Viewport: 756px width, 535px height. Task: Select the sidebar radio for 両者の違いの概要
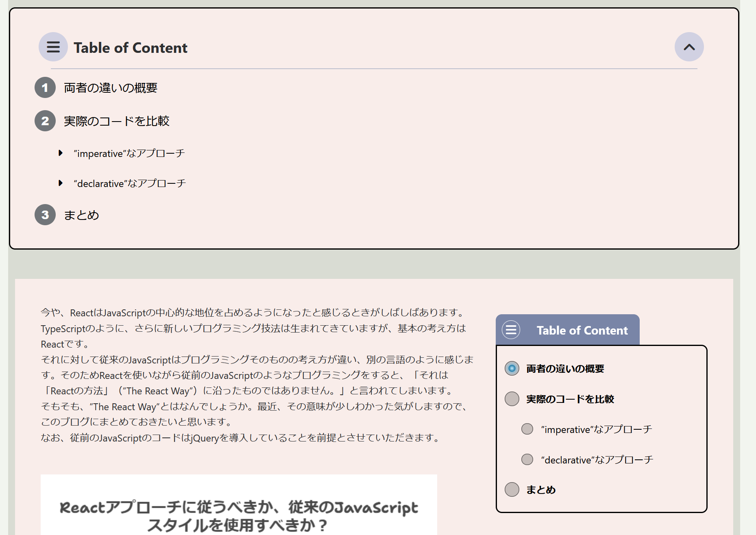(x=512, y=368)
